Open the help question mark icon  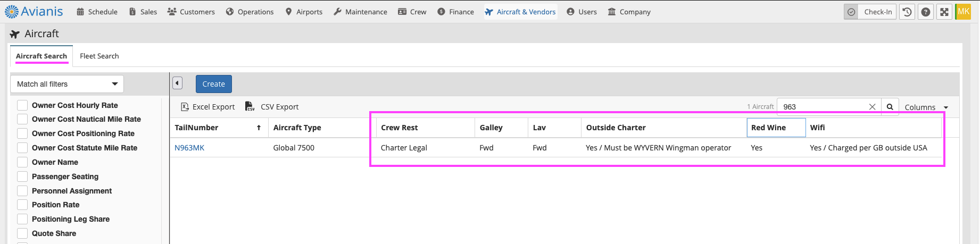(926, 12)
